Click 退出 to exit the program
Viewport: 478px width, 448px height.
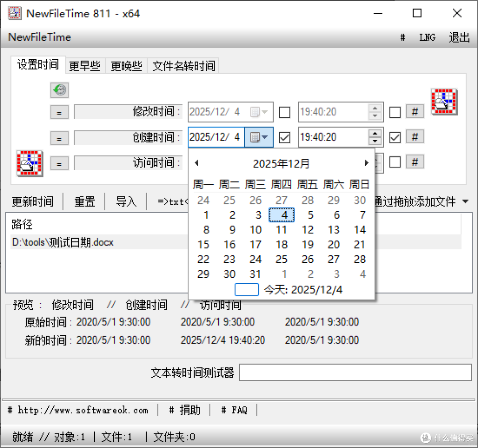point(459,38)
